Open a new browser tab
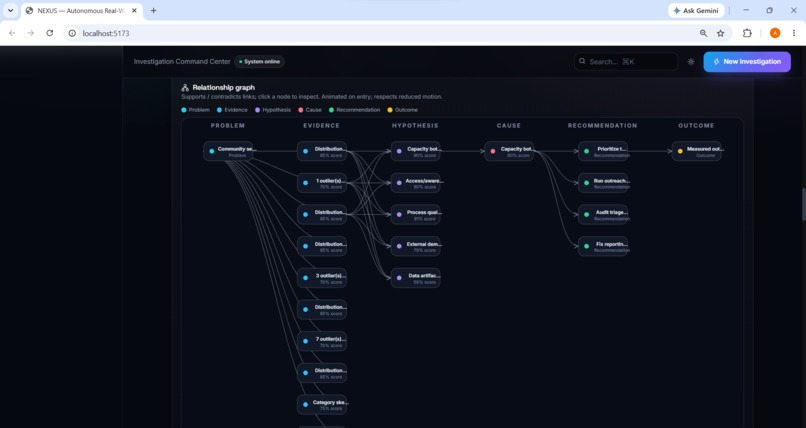The image size is (806, 428). tap(153, 10)
